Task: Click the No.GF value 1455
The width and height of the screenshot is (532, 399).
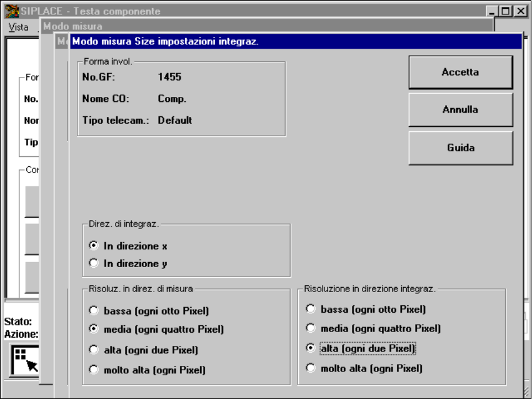Action: click(169, 77)
